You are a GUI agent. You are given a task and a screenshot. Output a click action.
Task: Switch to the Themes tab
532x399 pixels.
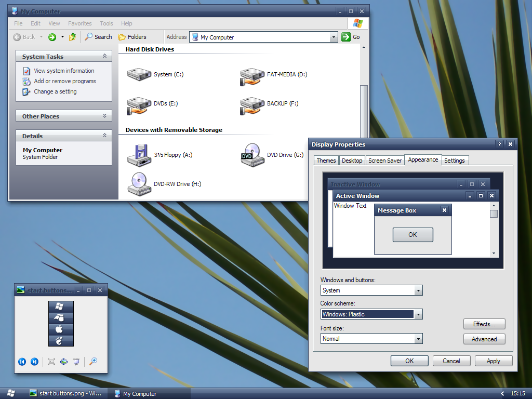(x=326, y=161)
